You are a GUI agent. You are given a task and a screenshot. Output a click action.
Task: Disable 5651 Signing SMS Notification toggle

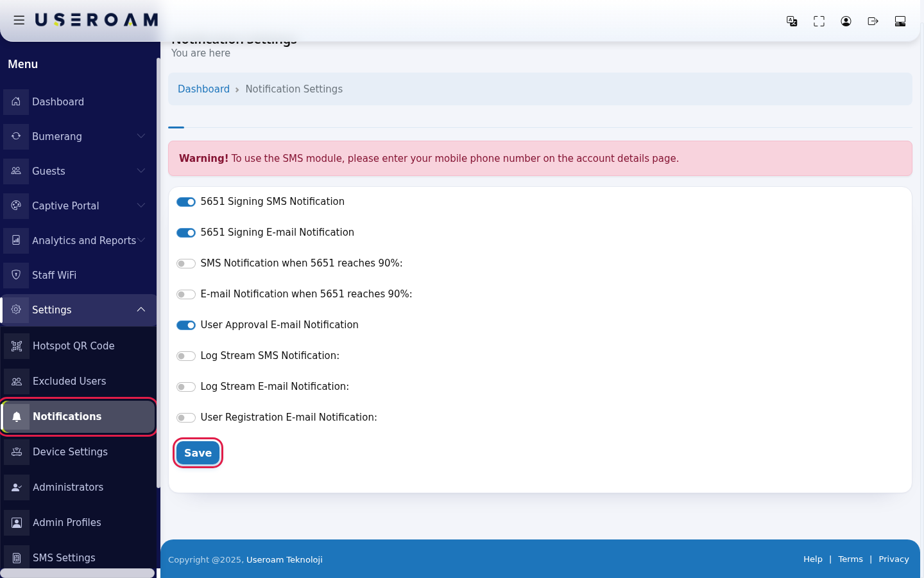(x=186, y=202)
